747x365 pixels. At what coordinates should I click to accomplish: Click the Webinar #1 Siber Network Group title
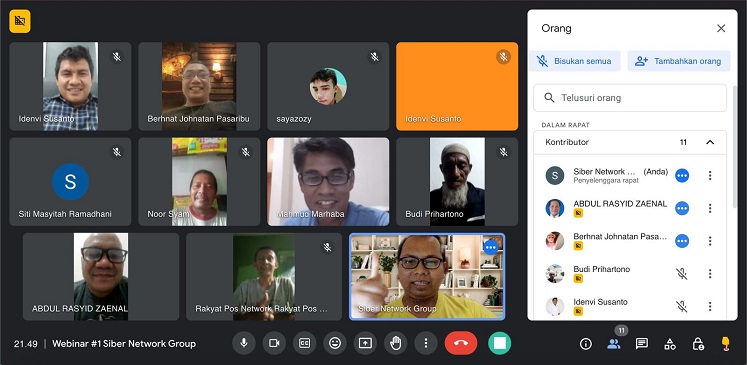point(124,344)
